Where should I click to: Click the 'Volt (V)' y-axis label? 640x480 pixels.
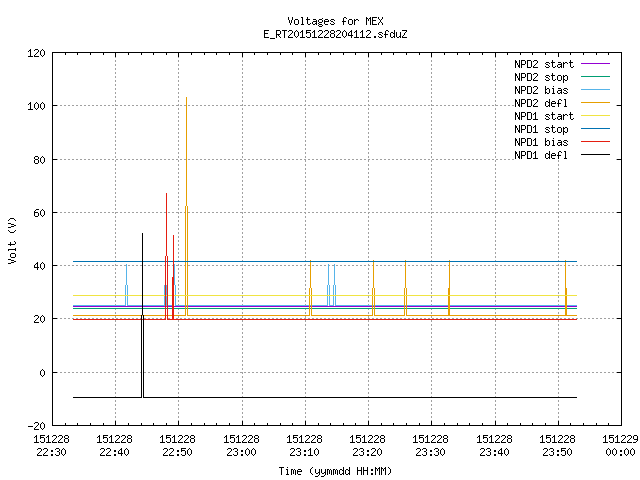click(12, 241)
